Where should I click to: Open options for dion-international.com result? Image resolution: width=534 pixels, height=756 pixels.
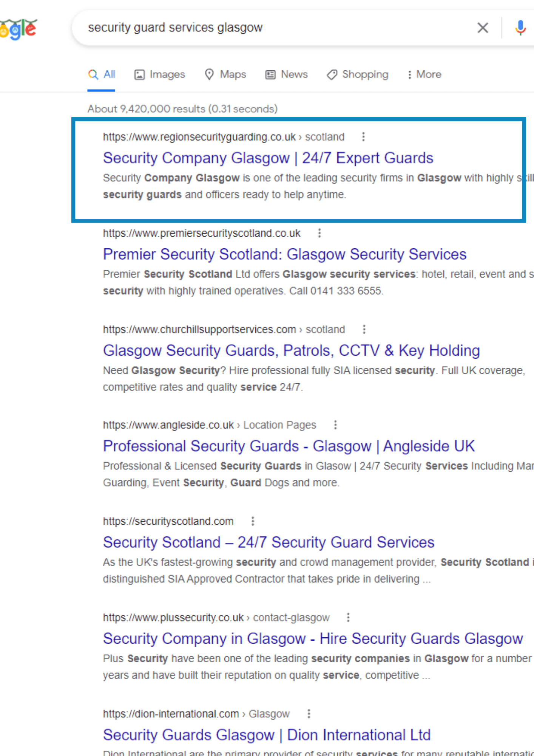click(x=309, y=714)
